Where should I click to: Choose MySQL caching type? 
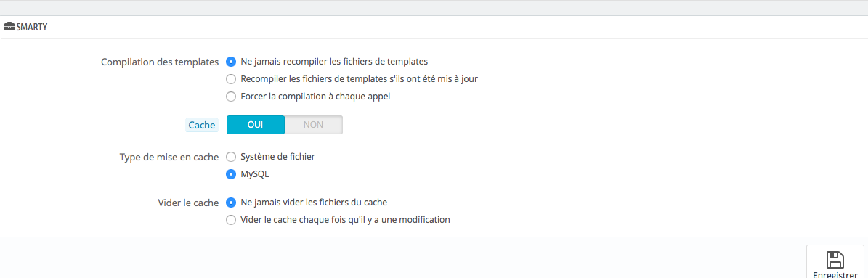(x=232, y=174)
